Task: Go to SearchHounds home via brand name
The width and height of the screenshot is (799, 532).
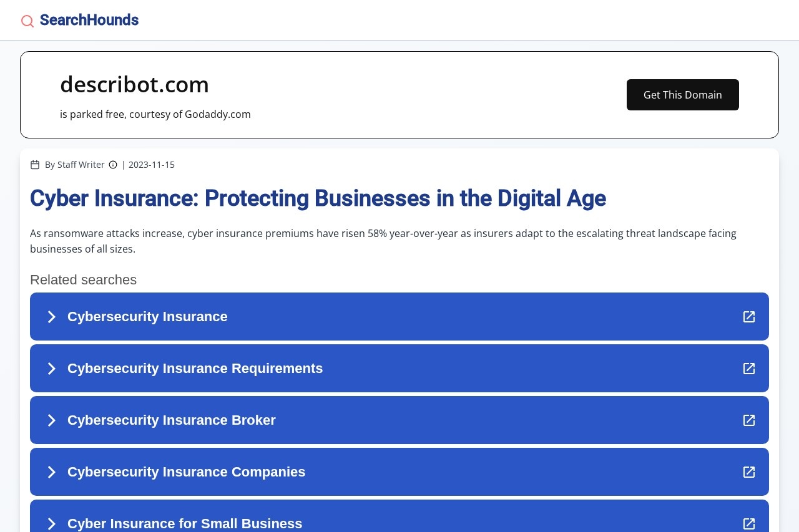Action: pos(89,20)
